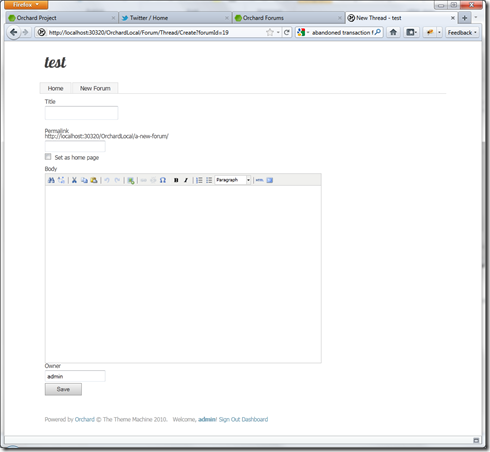Click the Find binoculars icon in editor toolbar
The width and height of the screenshot is (490, 452).
pos(51,180)
